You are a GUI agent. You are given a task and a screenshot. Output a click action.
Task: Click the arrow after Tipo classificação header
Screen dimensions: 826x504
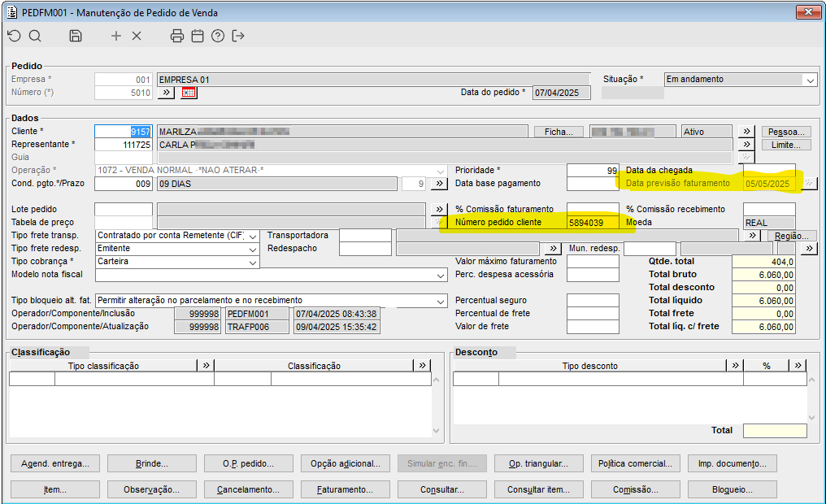coord(206,366)
